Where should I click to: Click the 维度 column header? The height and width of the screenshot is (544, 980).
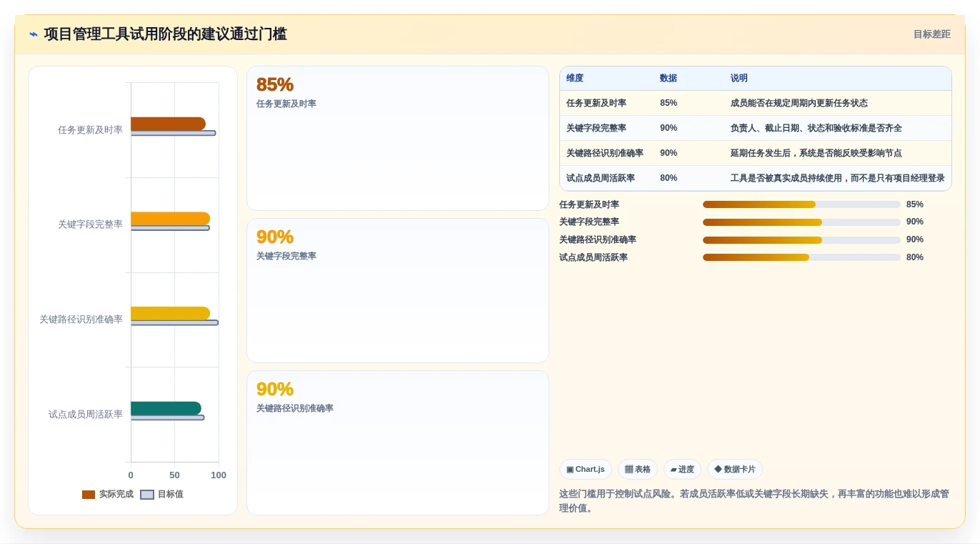575,79
